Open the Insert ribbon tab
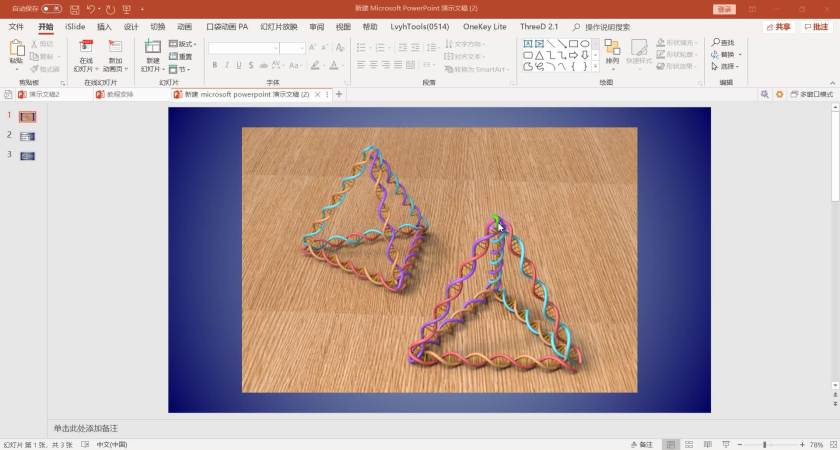The height and width of the screenshot is (450, 840). pyautogui.click(x=104, y=27)
